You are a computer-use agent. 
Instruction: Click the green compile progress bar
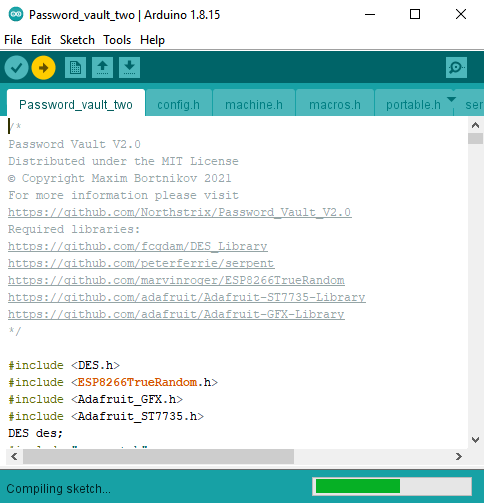click(x=358, y=486)
